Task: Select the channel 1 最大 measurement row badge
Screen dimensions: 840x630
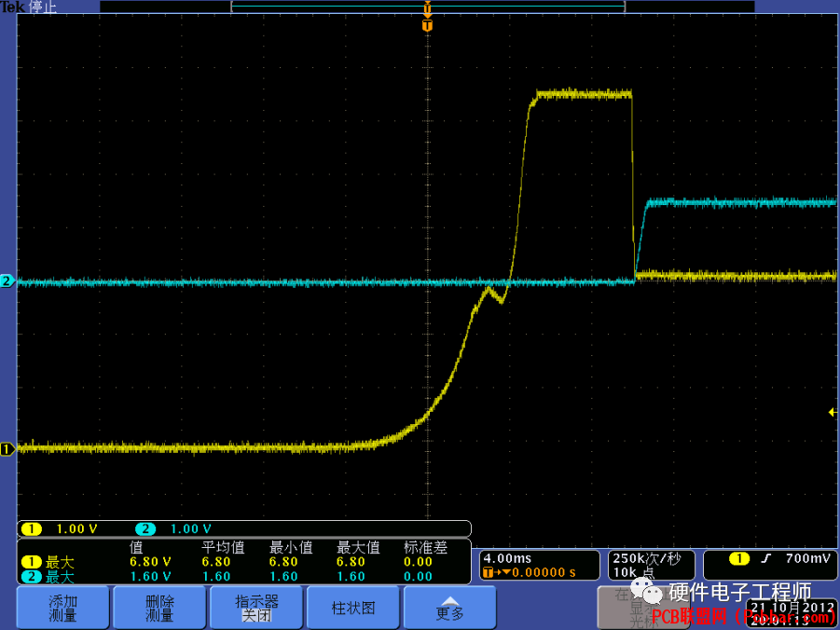Action: click(32, 562)
